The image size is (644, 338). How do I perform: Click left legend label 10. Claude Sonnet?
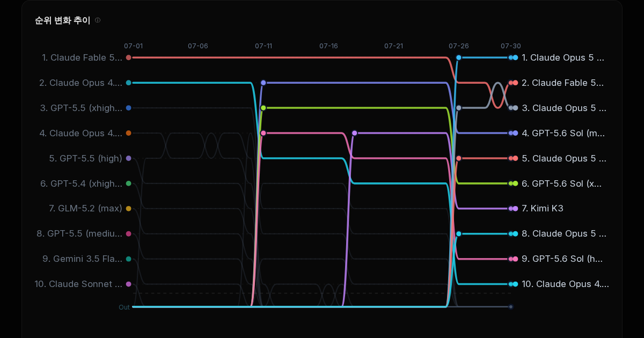[78, 284]
